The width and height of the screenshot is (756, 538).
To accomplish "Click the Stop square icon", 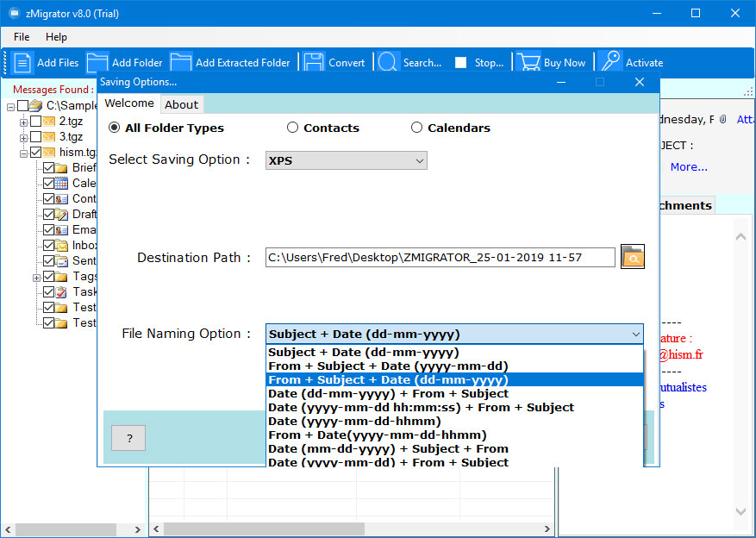I will [460, 63].
